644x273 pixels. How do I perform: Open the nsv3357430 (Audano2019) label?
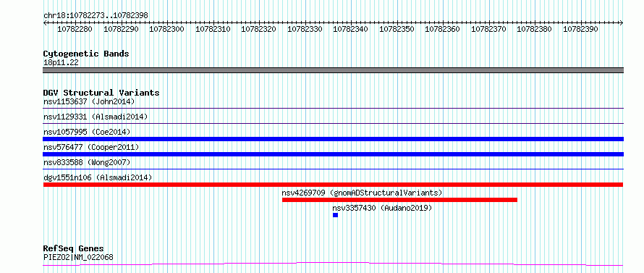tap(382, 208)
